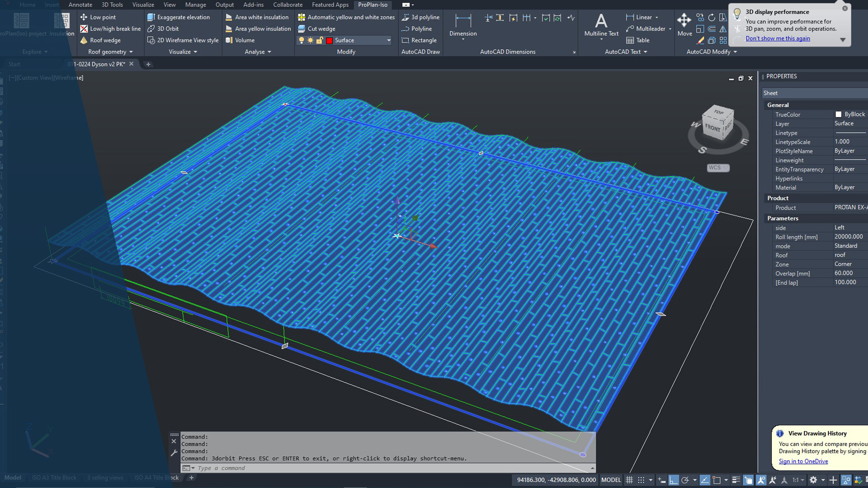The height and width of the screenshot is (488, 868).
Task: Click the Sign in to OneDrive link
Action: (x=803, y=461)
